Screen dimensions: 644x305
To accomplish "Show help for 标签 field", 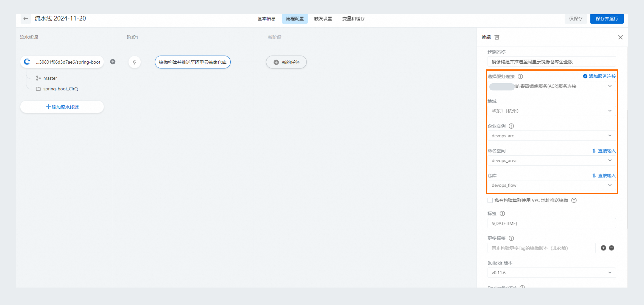I will (502, 213).
